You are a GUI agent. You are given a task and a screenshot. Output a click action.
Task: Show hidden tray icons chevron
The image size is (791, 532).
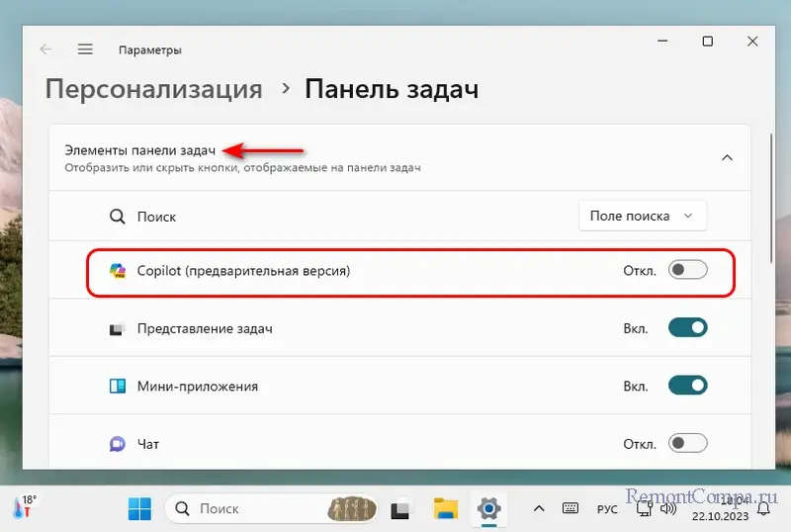click(x=539, y=509)
